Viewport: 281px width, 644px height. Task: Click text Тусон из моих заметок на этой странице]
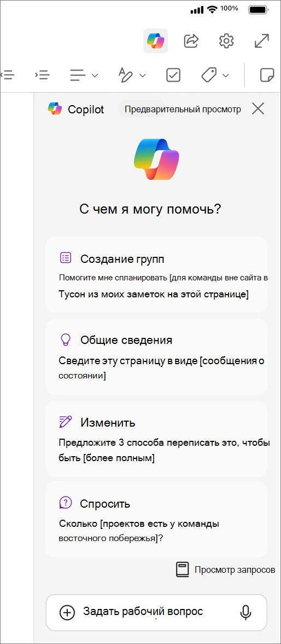tap(154, 295)
